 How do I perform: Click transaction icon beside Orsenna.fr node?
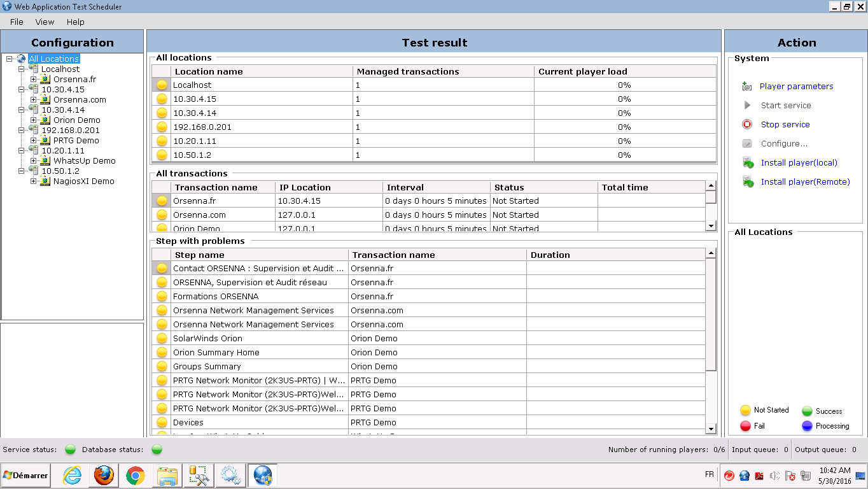tap(45, 79)
